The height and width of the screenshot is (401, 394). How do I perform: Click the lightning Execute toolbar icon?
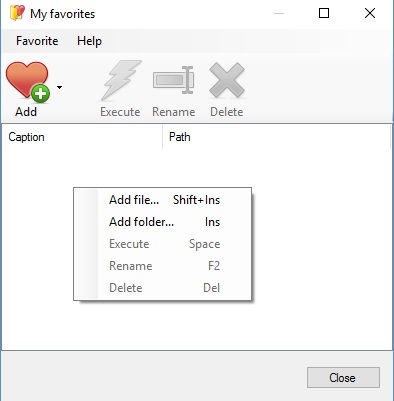(x=121, y=80)
